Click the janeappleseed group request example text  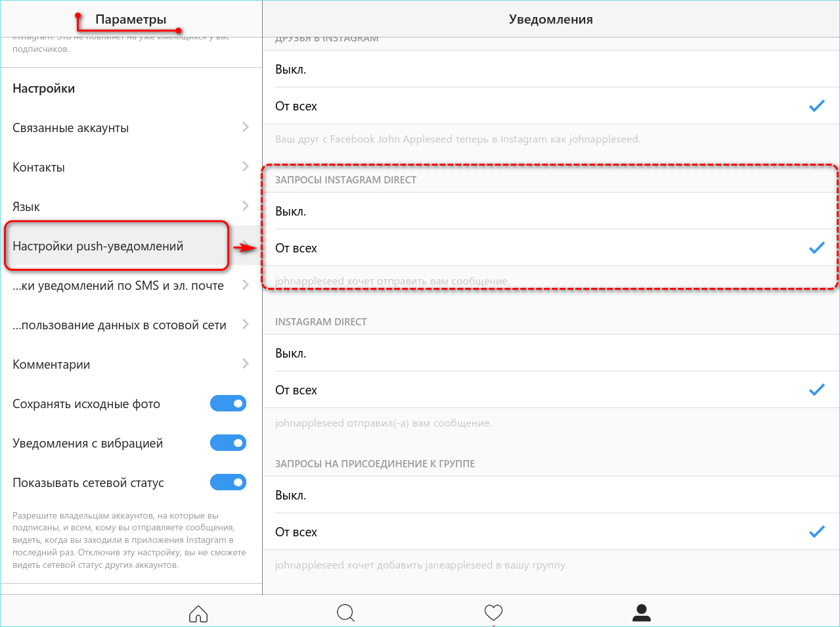[x=421, y=565]
